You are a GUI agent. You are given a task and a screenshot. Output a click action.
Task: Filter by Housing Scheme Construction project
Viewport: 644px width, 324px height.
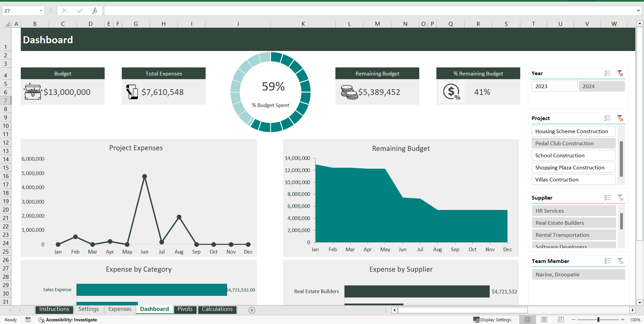574,131
